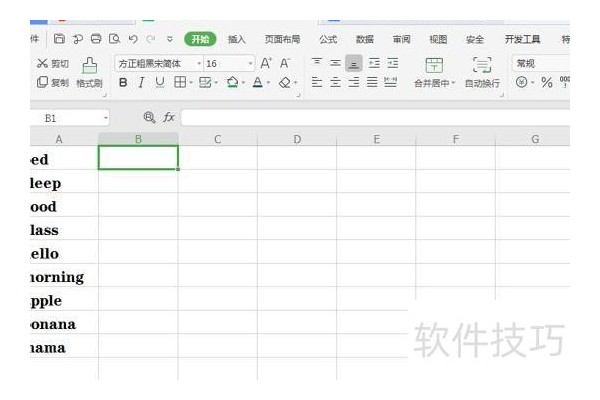Click the Name Box showing B1
The width and height of the screenshot is (600, 400).
pos(65,118)
